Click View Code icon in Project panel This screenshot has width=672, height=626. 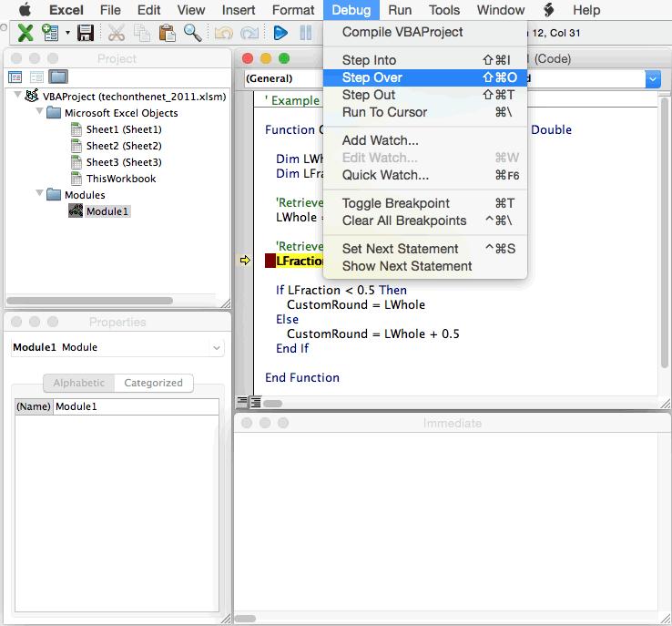(x=15, y=77)
